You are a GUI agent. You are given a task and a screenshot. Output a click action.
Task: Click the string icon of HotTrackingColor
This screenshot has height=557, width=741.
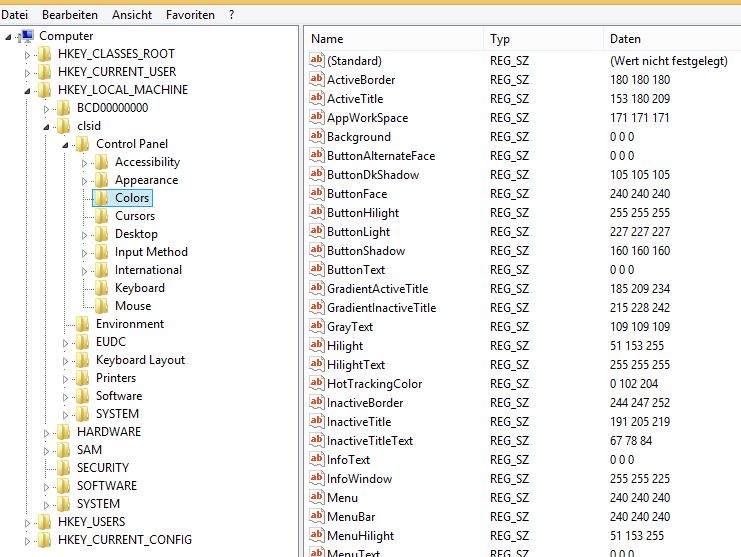point(316,383)
